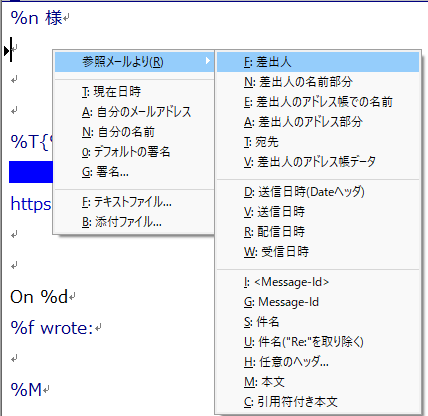Open B: 添付ファイル... dialog
Image resolution: width=428 pixels, height=416 pixels.
tap(134, 222)
